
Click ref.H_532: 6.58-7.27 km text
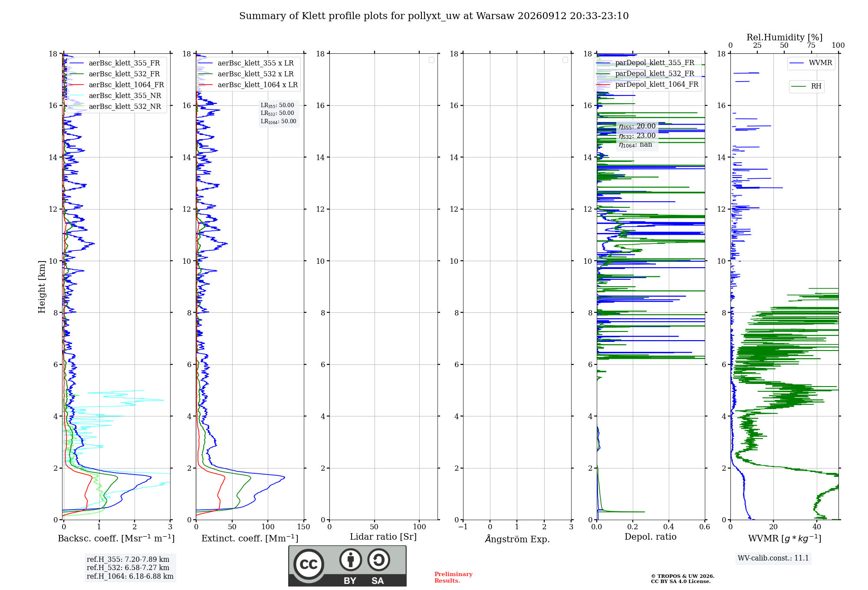128,568
